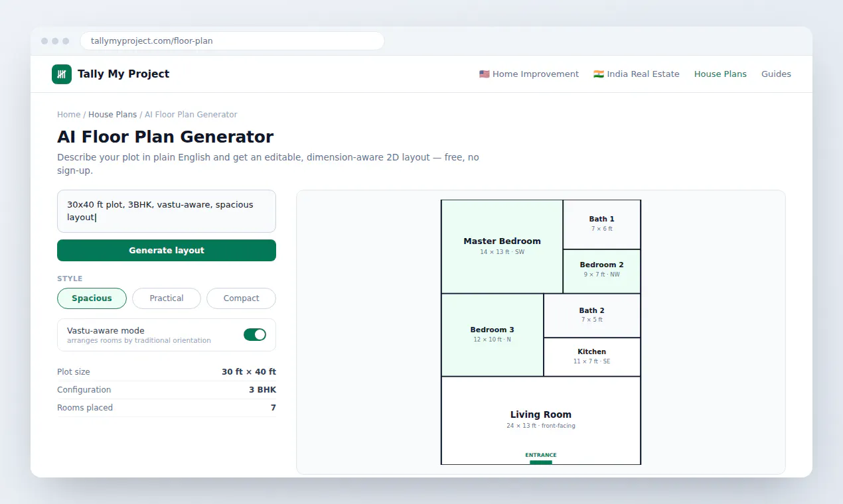Click the AI Floor Plan Generator breadcrumb text
This screenshot has width=843, height=504.
pyautogui.click(x=191, y=115)
